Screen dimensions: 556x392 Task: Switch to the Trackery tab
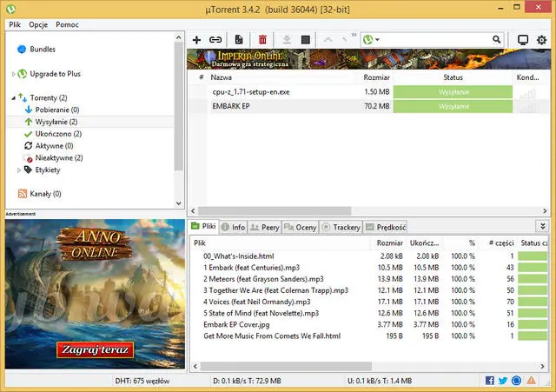[341, 227]
